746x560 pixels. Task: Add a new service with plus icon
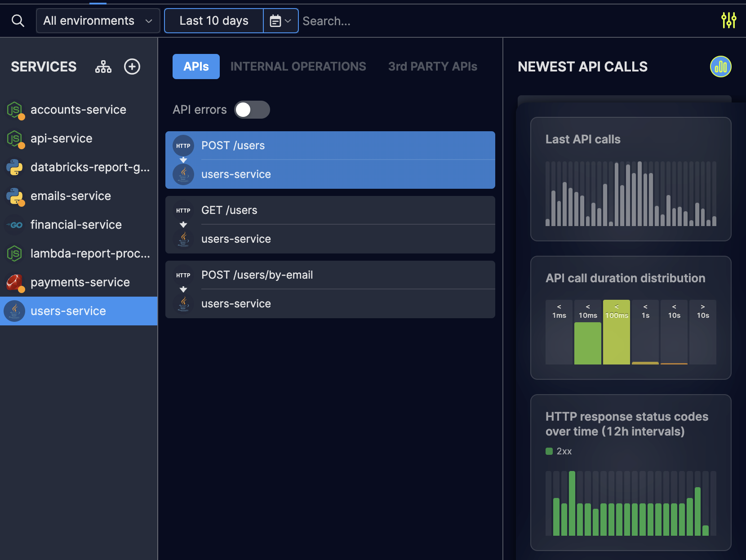[132, 67]
